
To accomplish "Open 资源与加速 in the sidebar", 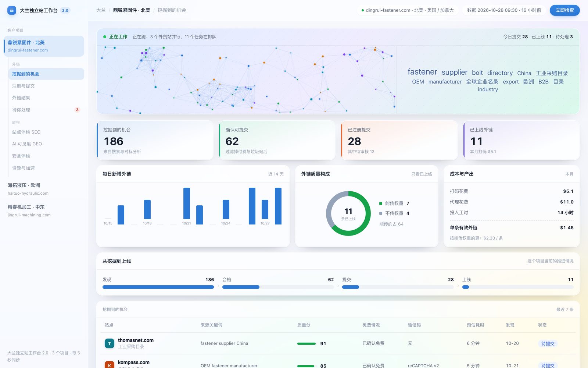I will pos(46,168).
